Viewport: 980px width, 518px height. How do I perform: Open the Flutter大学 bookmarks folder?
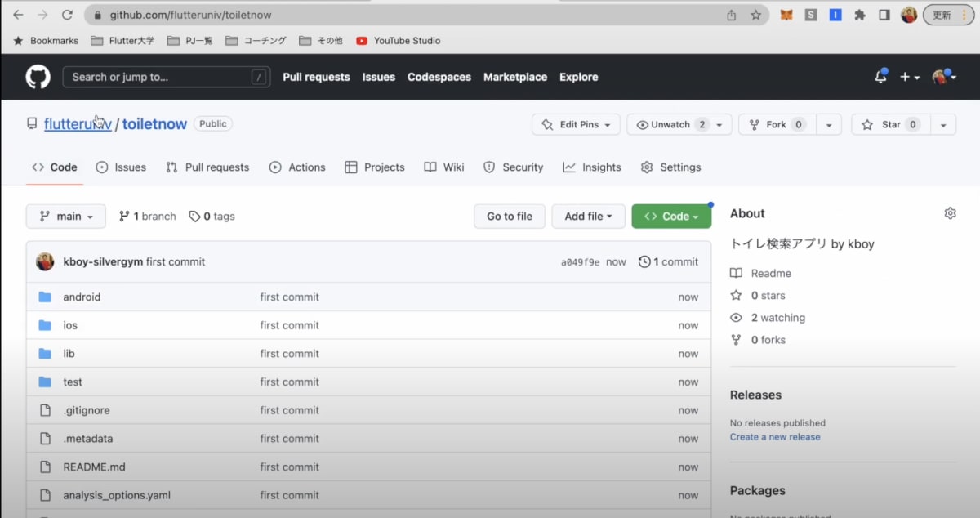point(122,40)
